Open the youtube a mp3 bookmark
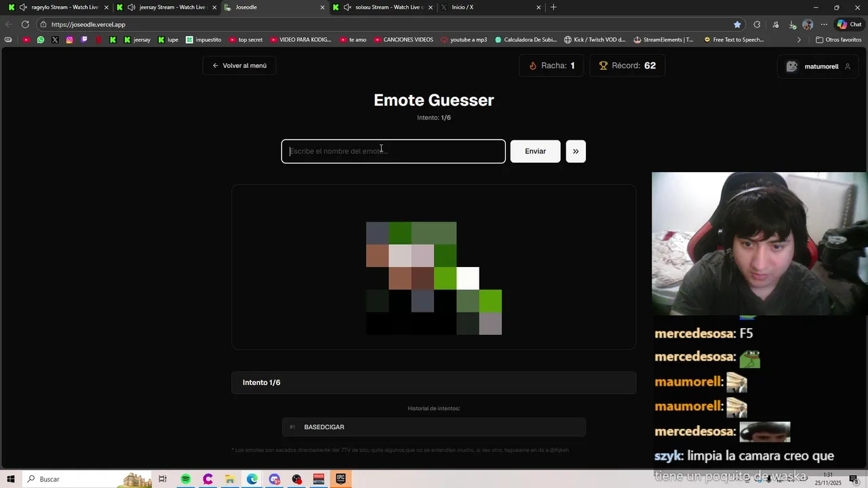The width and height of the screenshot is (868, 488). pyautogui.click(x=464, y=40)
